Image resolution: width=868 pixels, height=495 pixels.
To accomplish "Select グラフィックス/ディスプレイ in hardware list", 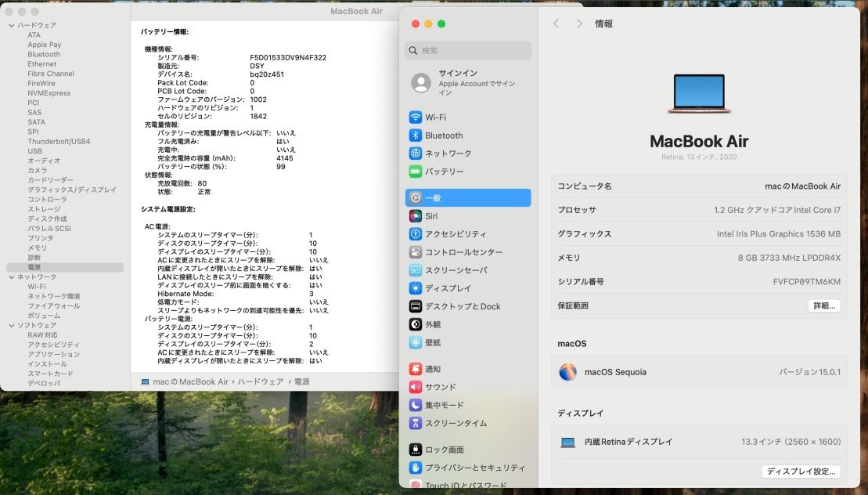I will [72, 190].
